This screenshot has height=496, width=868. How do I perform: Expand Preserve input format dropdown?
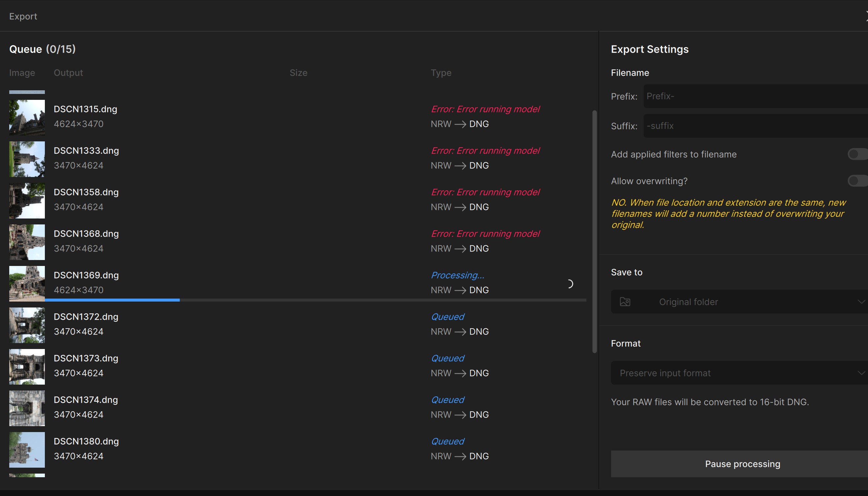[x=739, y=373]
